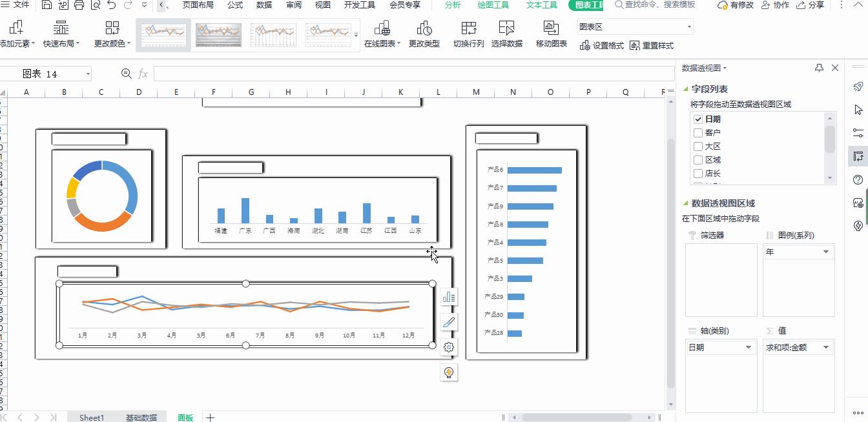
Task: Check the 客户 field checkbox
Action: click(697, 133)
